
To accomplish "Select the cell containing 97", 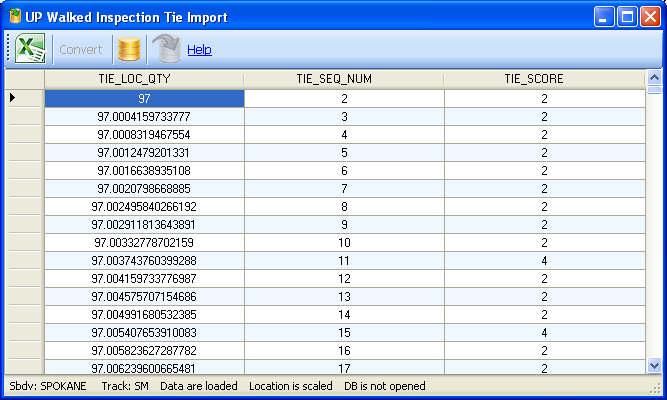I will [x=144, y=98].
